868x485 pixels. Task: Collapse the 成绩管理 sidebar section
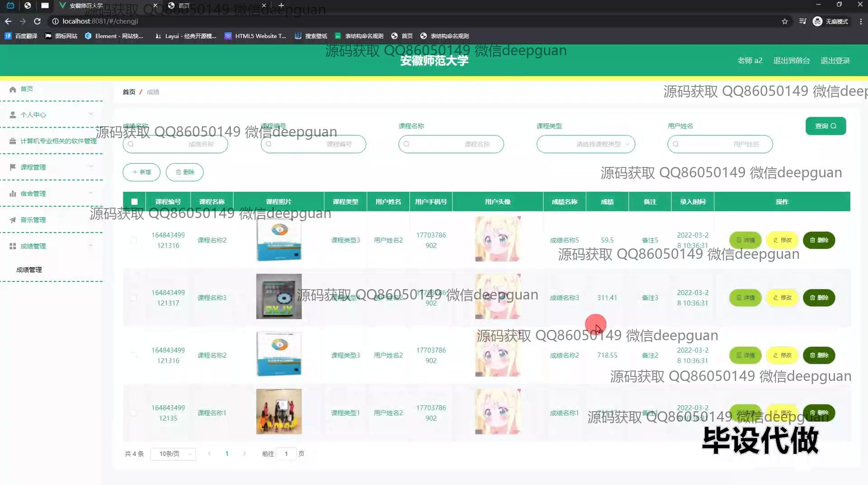91,246
